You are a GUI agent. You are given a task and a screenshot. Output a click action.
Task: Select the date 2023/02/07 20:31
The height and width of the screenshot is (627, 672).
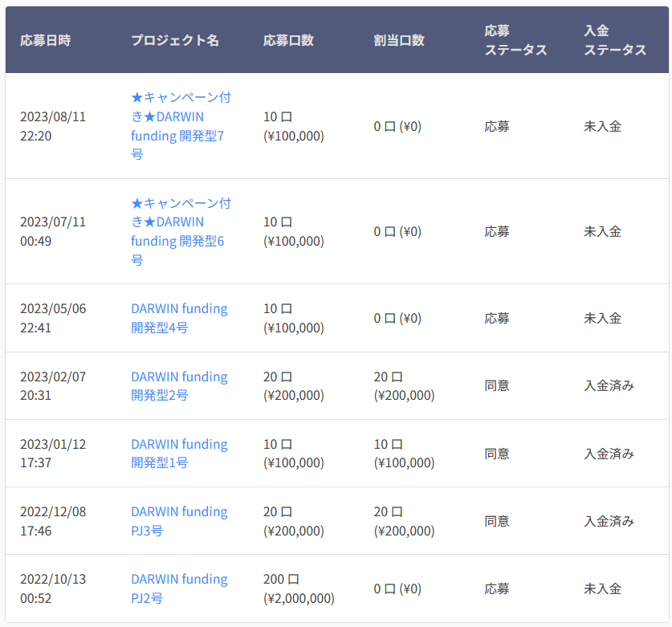[x=53, y=385]
